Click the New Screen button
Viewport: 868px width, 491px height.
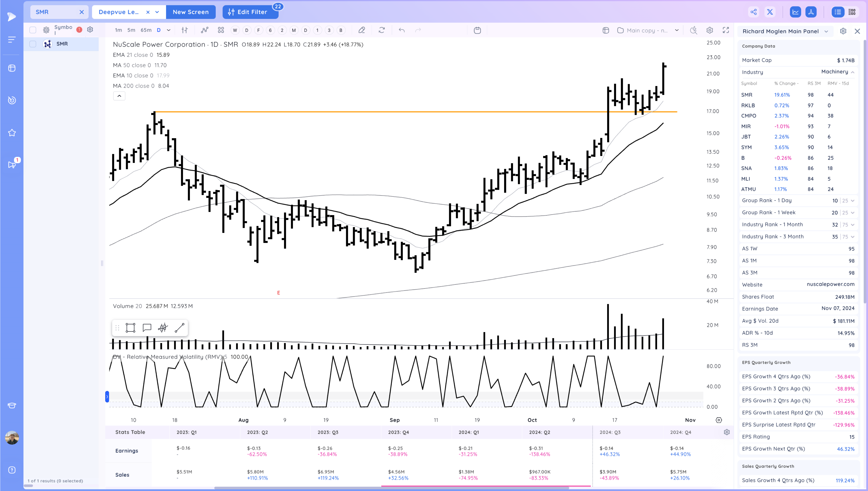point(191,12)
